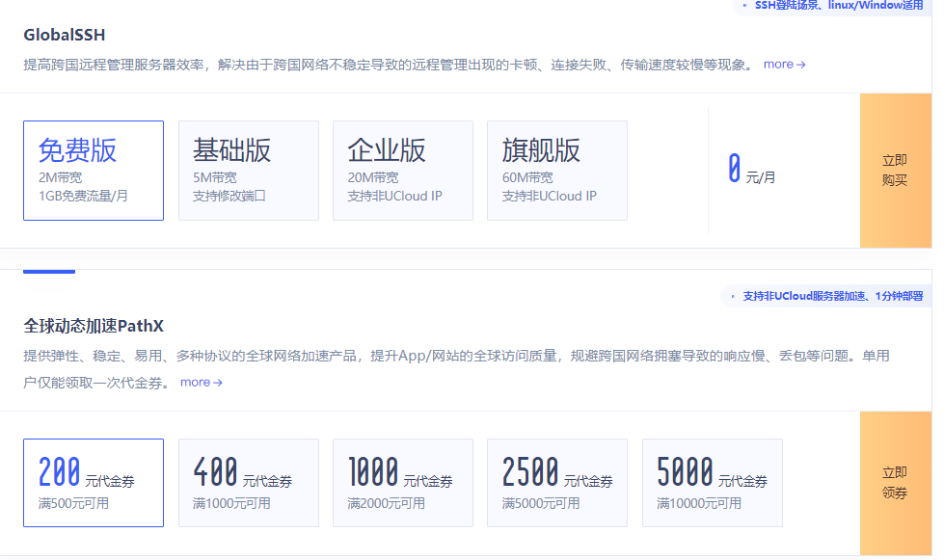Choose the 5000元代金券 coupon card
The width and height of the screenshot is (944, 560).
point(713,483)
